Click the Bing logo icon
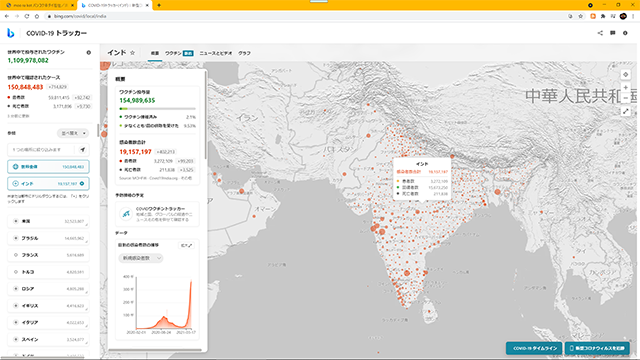This screenshot has height=360, width=640. point(11,33)
